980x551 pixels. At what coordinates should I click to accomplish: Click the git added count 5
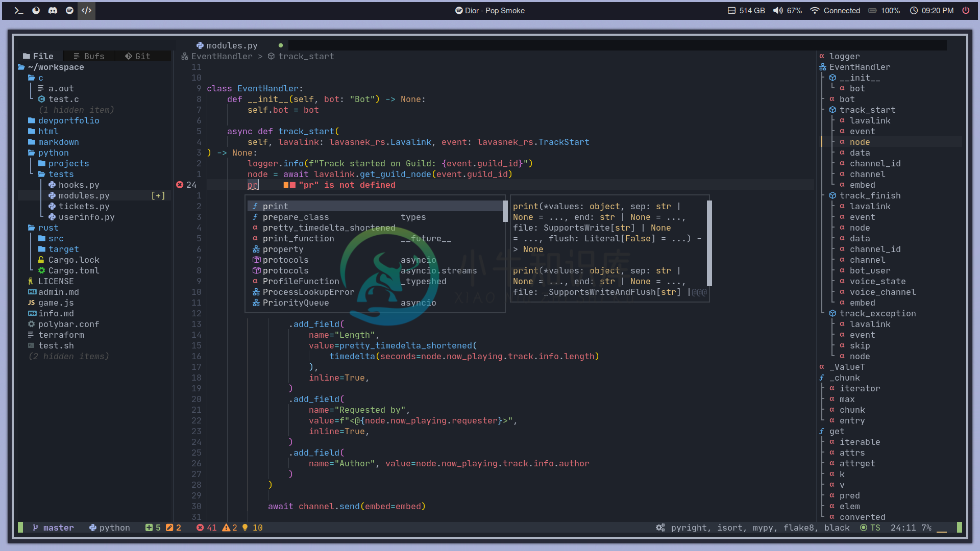pos(153,528)
